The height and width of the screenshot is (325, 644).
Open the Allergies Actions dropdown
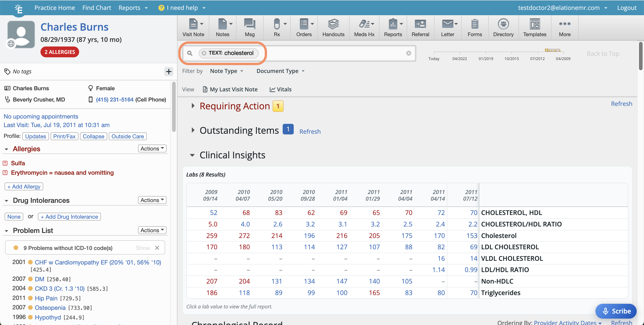[152, 148]
